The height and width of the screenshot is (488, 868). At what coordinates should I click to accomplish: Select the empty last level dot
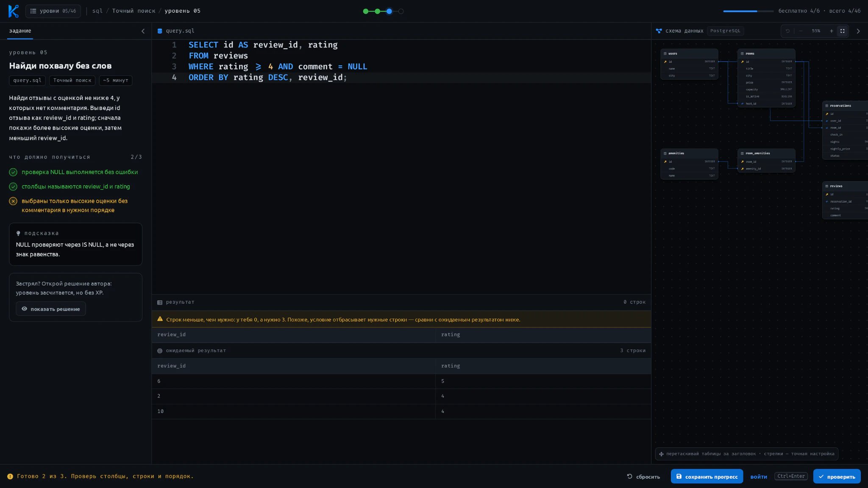pos(401,11)
